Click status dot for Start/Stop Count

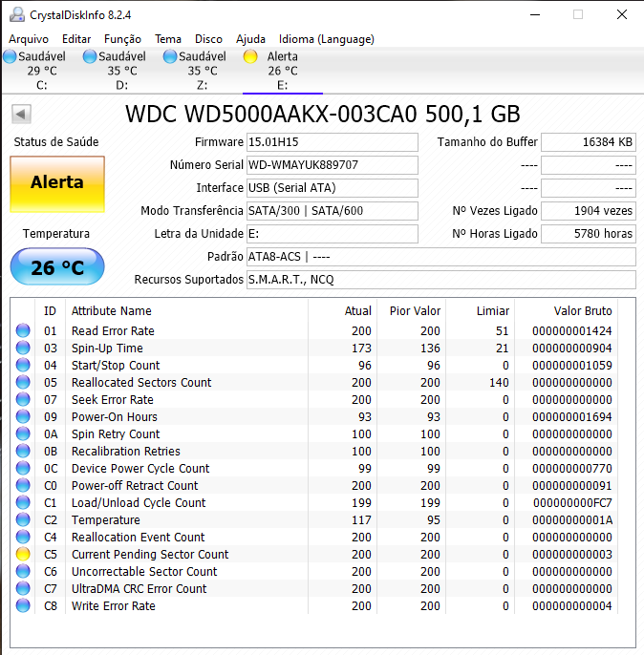tap(23, 365)
